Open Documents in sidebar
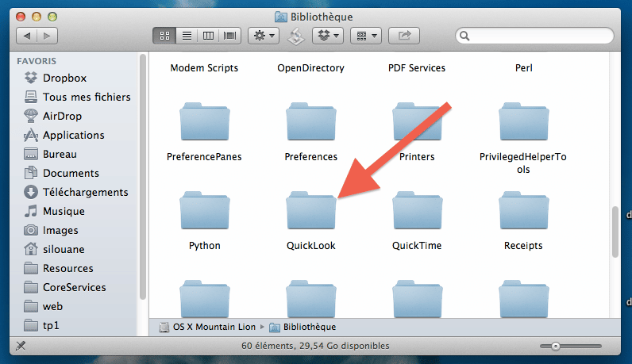This screenshot has height=364, width=632. (61, 173)
